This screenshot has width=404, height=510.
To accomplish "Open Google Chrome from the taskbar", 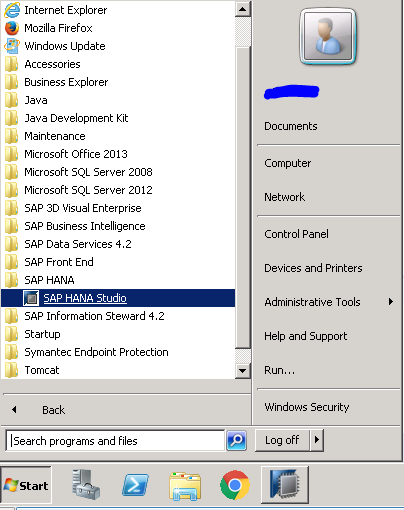I will point(235,485).
